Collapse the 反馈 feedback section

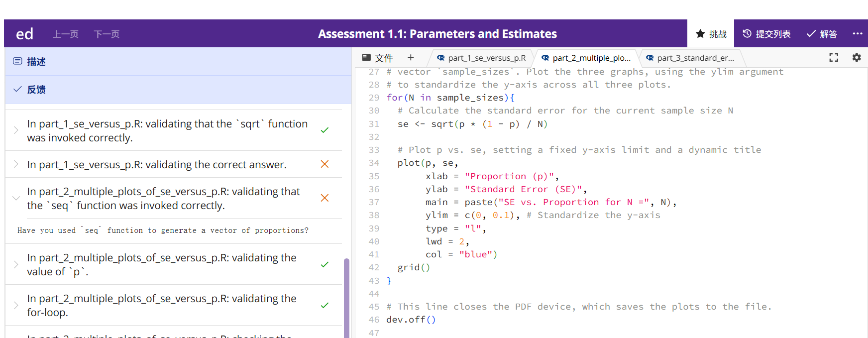coord(178,89)
